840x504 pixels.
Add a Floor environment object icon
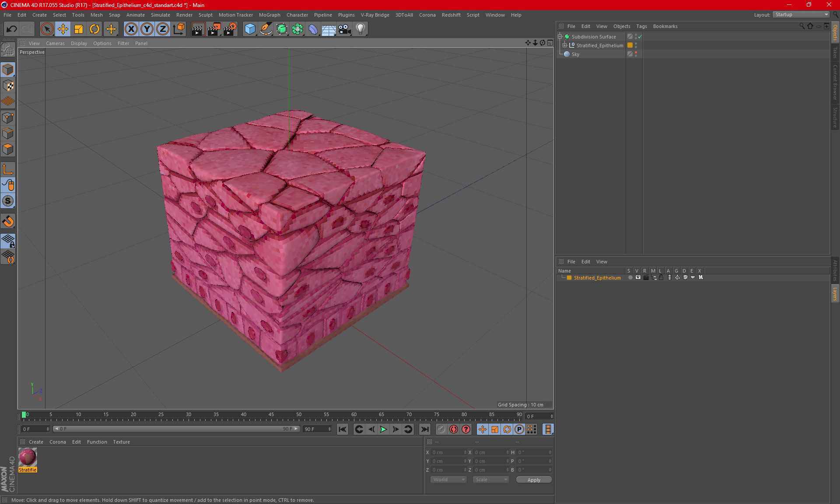coord(329,29)
